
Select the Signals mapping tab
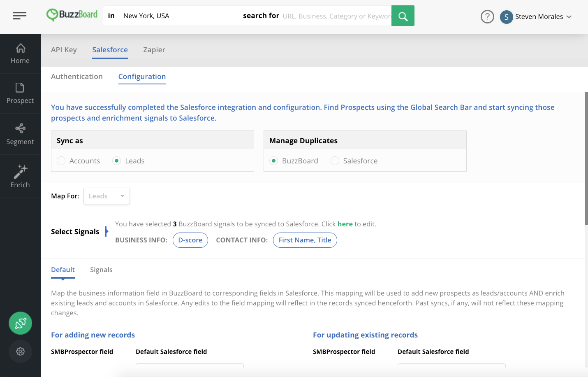pos(101,270)
